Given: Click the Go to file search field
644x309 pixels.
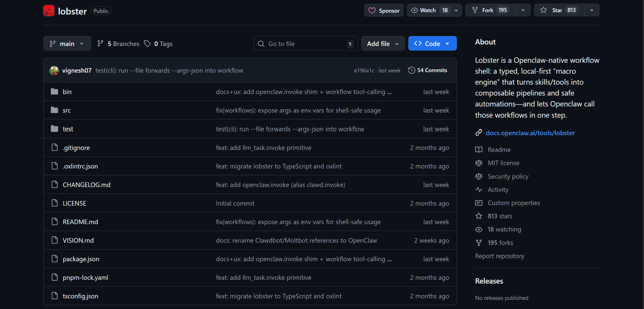Looking at the screenshot, I should point(305,43).
